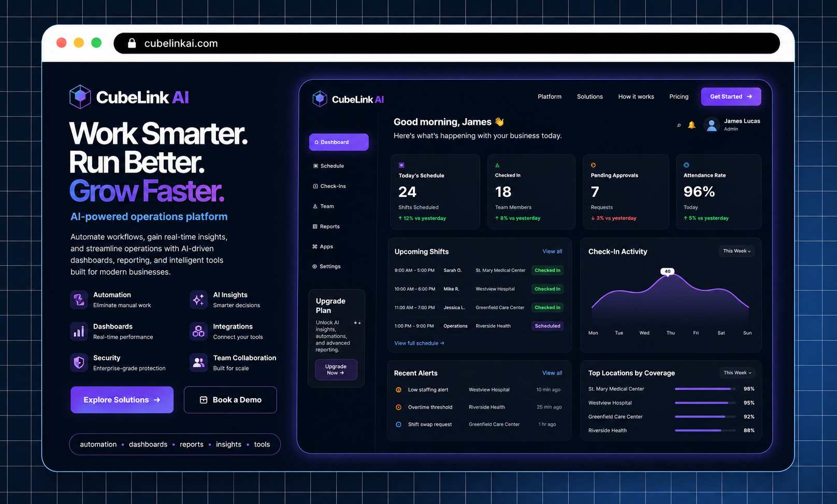Click View all in Recent Alerts
This screenshot has width=837, height=504.
click(x=552, y=373)
